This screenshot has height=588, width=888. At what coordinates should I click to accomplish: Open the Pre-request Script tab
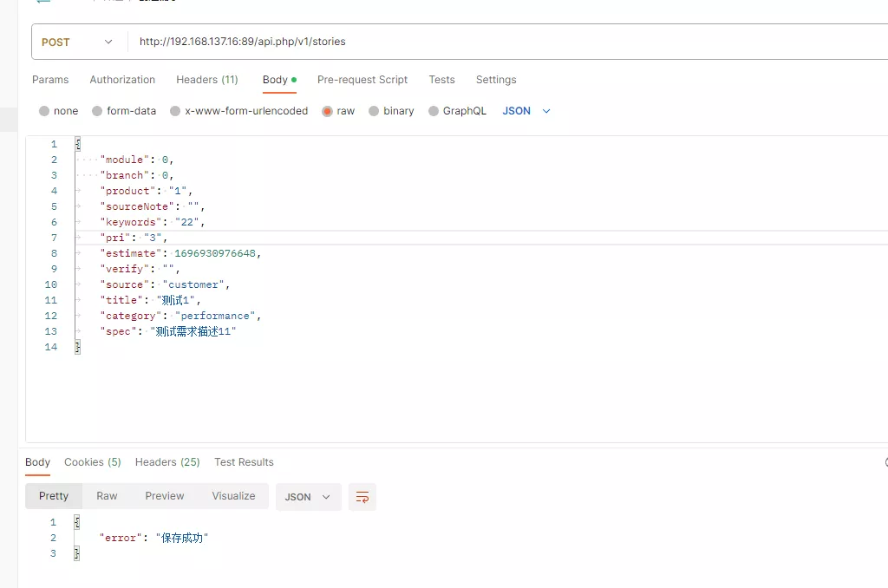362,80
